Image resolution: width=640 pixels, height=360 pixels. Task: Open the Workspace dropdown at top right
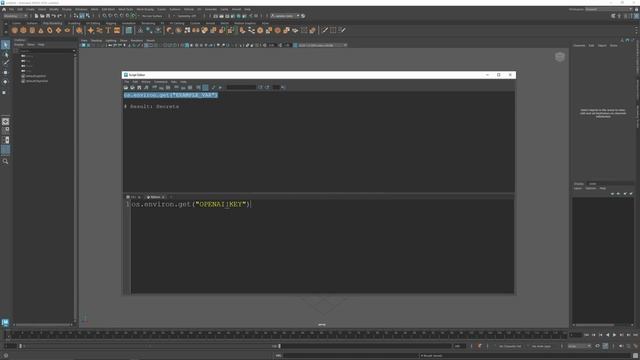[x=608, y=9]
